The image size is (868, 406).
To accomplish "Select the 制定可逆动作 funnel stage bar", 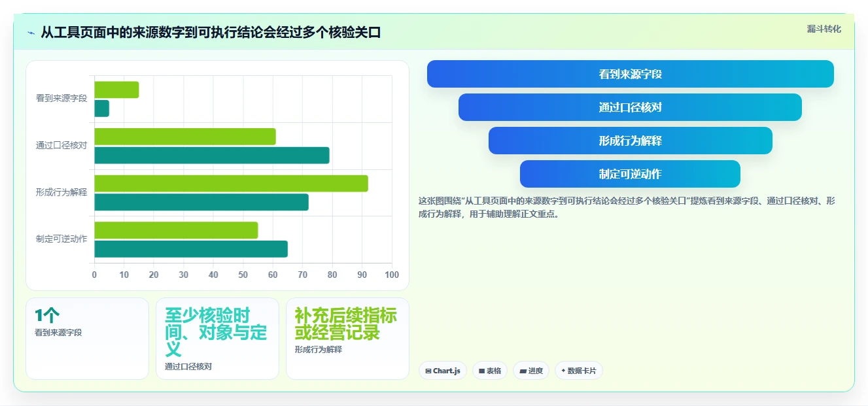I will tap(630, 174).
